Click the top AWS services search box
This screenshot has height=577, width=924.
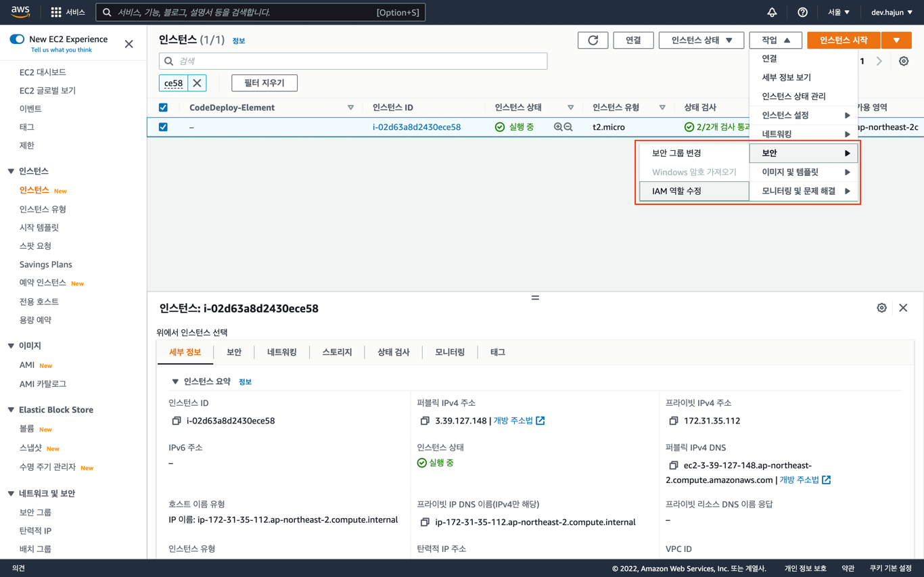coord(260,12)
